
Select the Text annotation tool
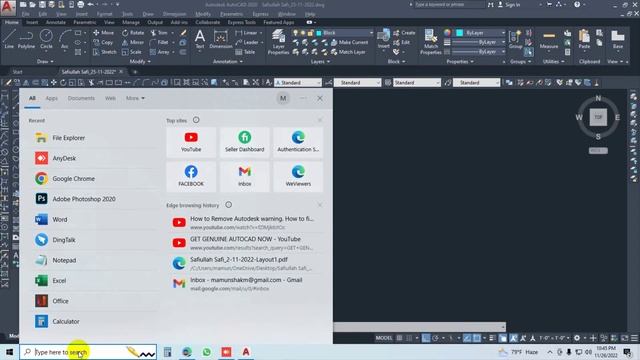pos(200,39)
